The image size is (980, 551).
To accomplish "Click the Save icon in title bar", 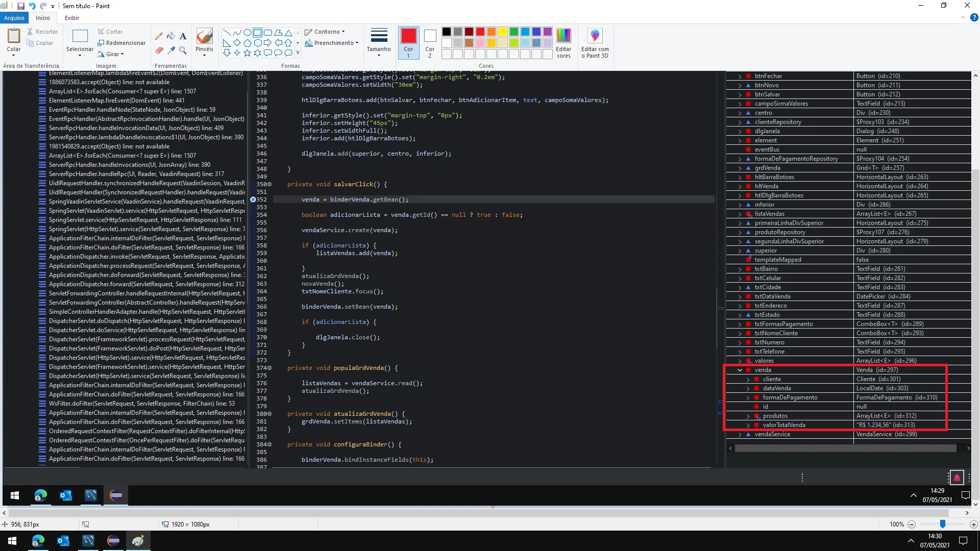I will [x=21, y=6].
